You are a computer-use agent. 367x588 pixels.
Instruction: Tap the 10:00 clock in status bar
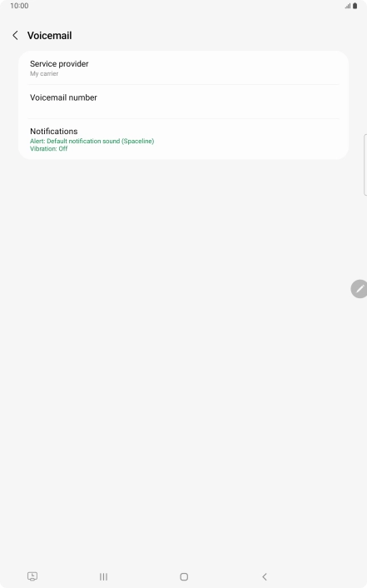19,6
